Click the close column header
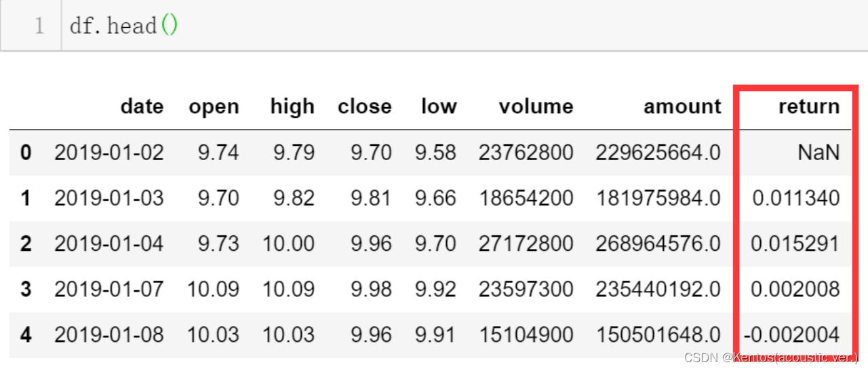This screenshot has width=868, height=371. [x=364, y=106]
